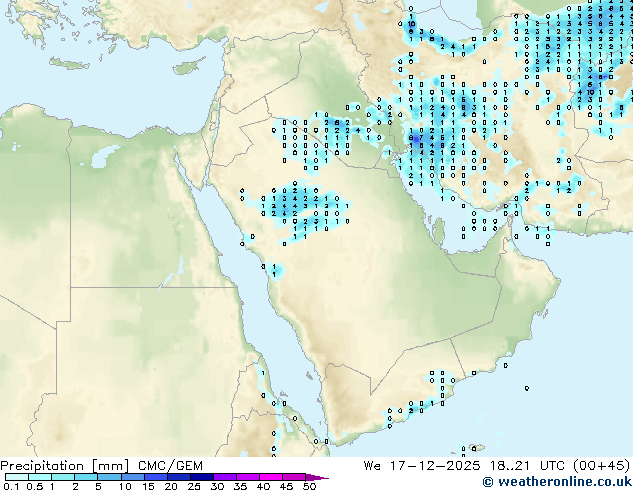Pick the 10–15 mm blue legend swatch

(133, 477)
